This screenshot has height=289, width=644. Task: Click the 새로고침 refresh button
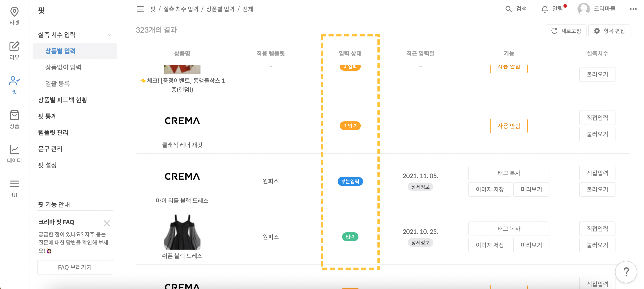coord(566,31)
